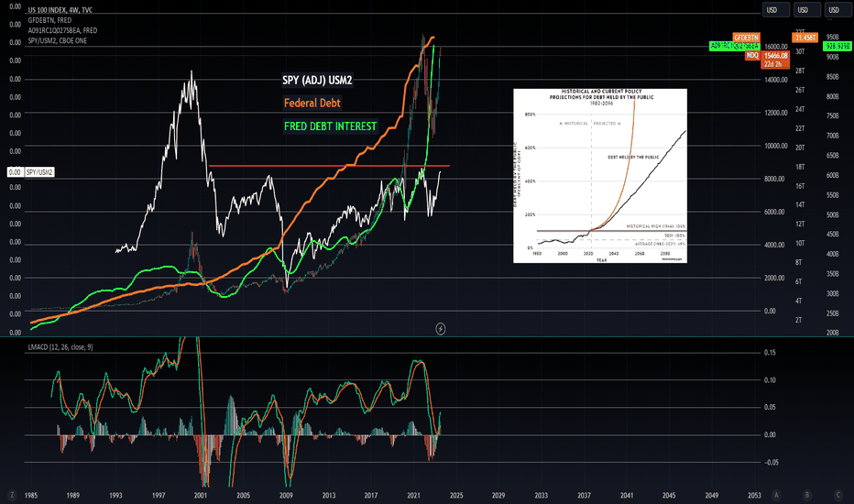The width and height of the screenshot is (854, 504).
Task: Click the orange 31.458T value label
Action: [805, 38]
